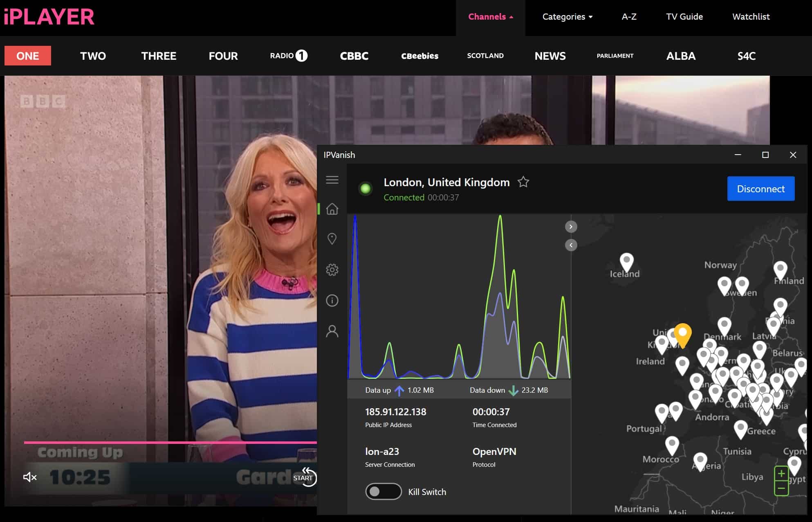This screenshot has width=812, height=522.
Task: Click London, United Kingdom location title
Action: [x=446, y=182]
